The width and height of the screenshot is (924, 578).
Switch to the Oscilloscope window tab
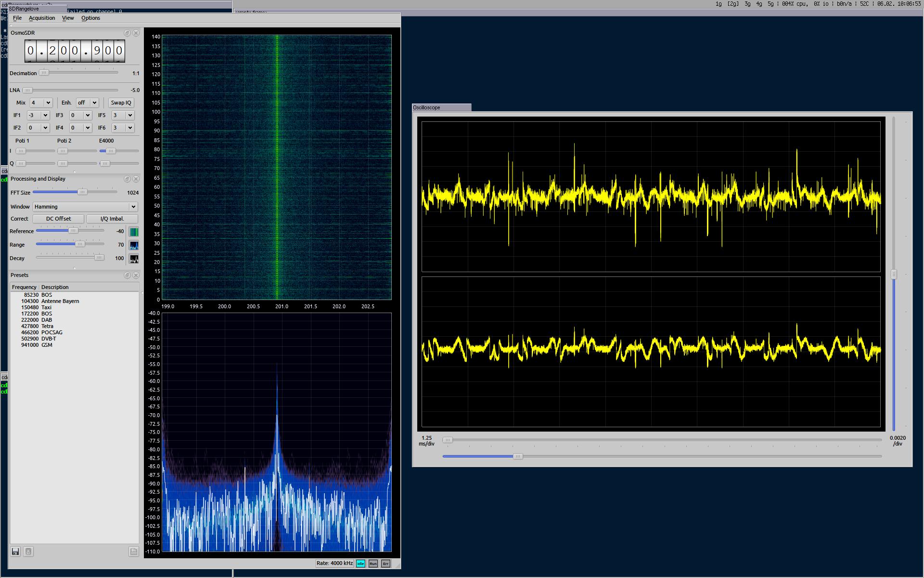pyautogui.click(x=442, y=107)
